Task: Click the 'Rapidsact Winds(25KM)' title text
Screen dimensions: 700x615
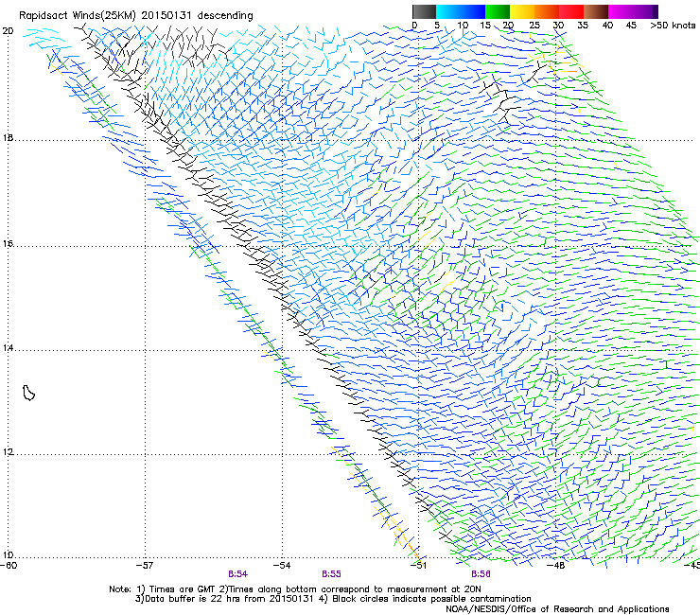Action: (x=78, y=16)
